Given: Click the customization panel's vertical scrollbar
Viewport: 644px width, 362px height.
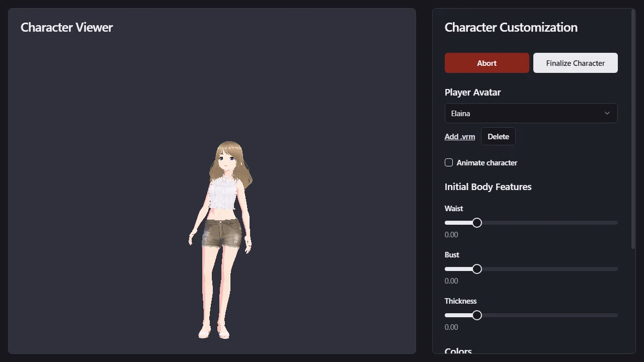Looking at the screenshot, I should [x=633, y=129].
